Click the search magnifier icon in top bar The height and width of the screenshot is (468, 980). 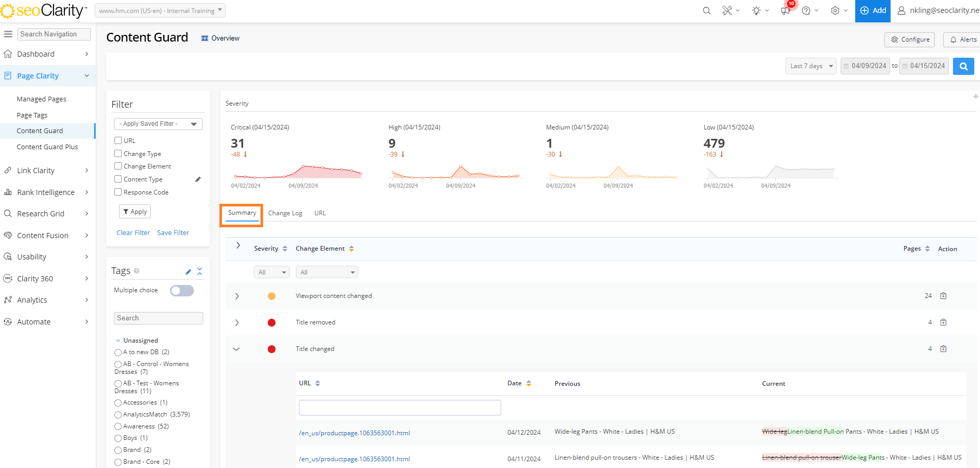pyautogui.click(x=707, y=10)
